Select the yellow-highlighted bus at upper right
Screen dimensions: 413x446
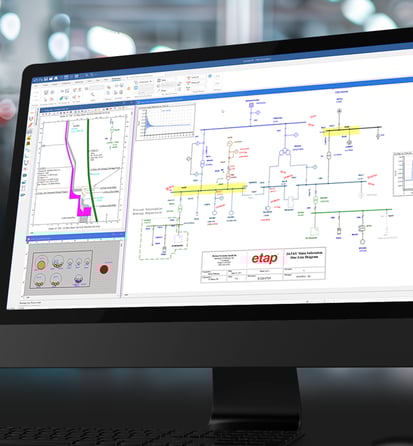342,130
